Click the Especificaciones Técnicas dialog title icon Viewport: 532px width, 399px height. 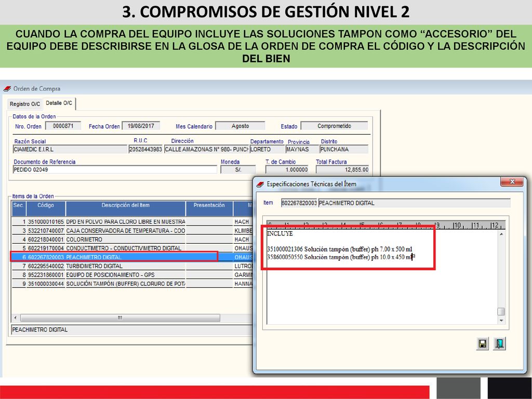pos(260,184)
